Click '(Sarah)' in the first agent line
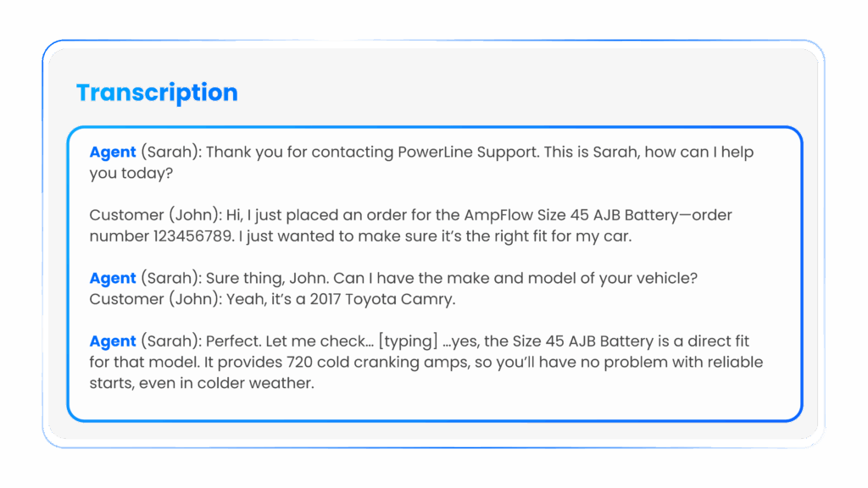 coord(171,152)
